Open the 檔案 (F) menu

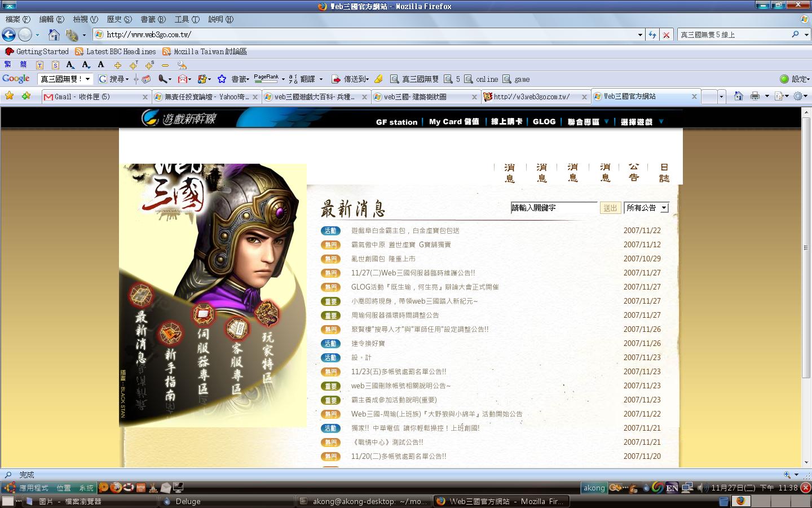[x=18, y=19]
